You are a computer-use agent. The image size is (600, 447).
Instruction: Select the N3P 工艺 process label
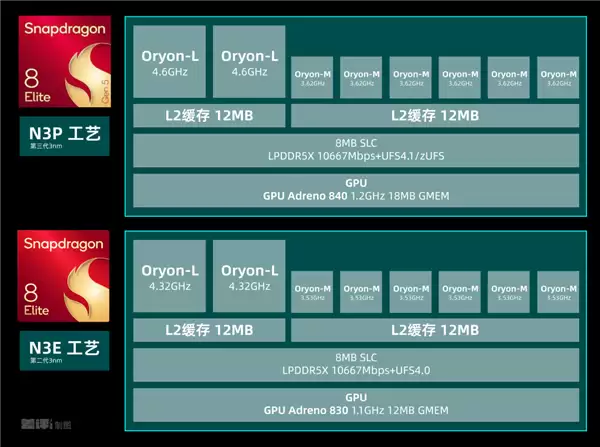(x=63, y=137)
